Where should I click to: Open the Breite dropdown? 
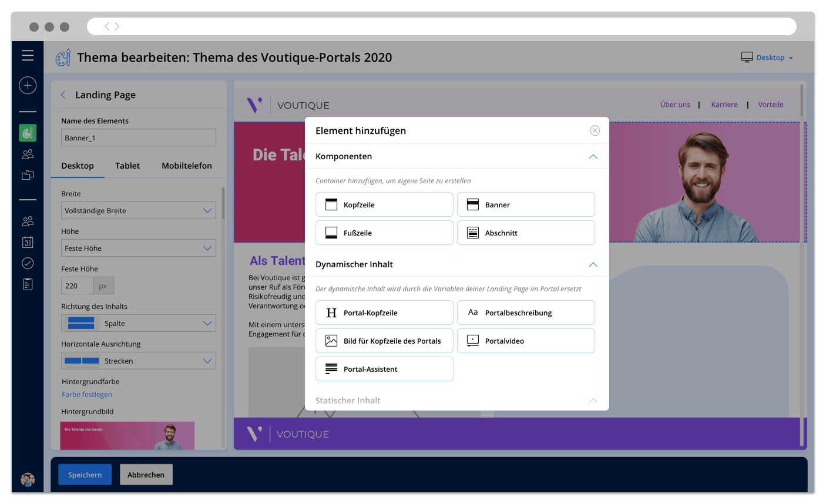[x=139, y=210]
